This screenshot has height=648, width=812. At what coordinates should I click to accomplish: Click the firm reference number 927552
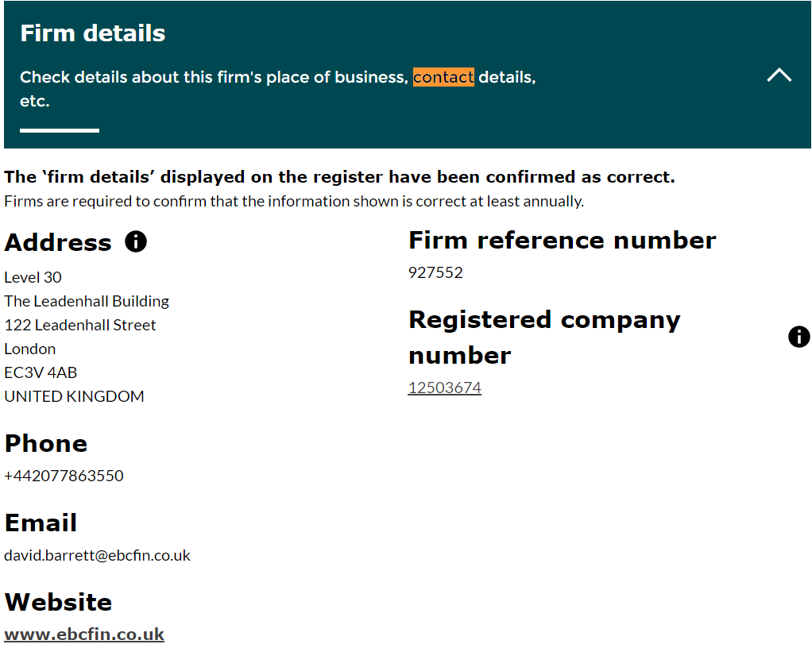tap(435, 272)
